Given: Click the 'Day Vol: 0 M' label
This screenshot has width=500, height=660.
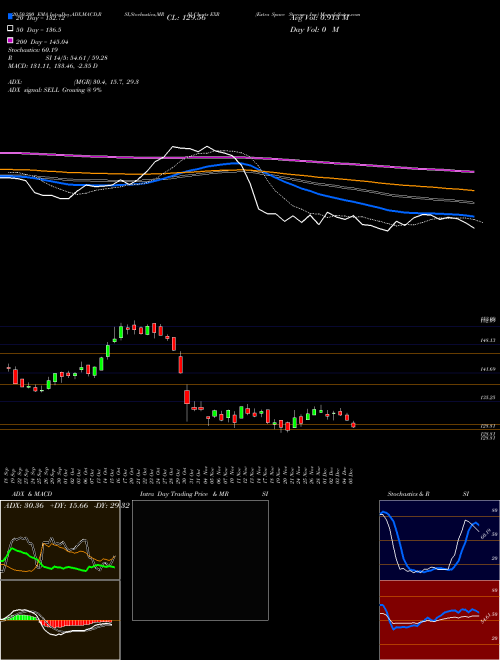Looking at the screenshot, I should 314,30.
